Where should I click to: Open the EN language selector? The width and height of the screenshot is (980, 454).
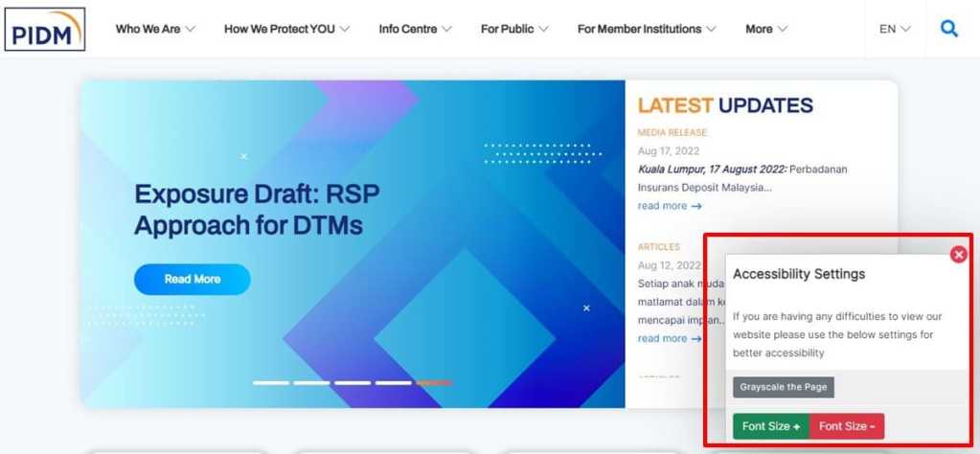[895, 29]
